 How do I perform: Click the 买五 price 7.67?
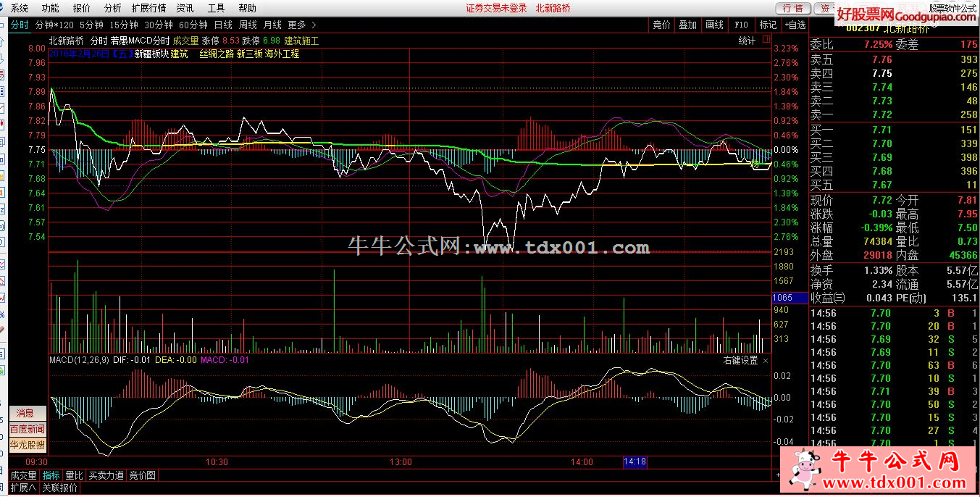click(882, 185)
